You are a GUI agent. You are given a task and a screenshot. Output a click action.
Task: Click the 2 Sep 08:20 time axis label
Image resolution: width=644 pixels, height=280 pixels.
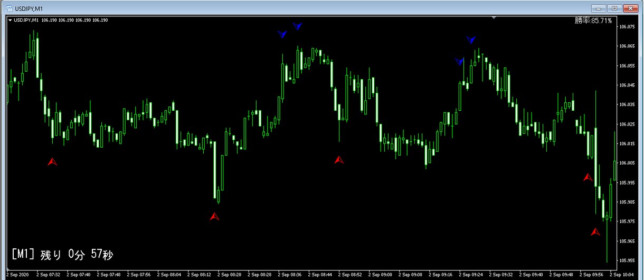230,275
